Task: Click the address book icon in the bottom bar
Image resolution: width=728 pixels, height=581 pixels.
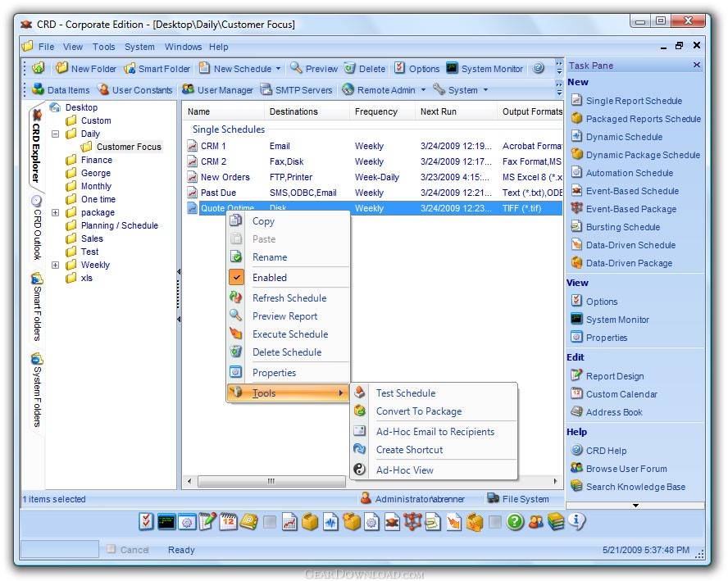Action: (x=249, y=522)
